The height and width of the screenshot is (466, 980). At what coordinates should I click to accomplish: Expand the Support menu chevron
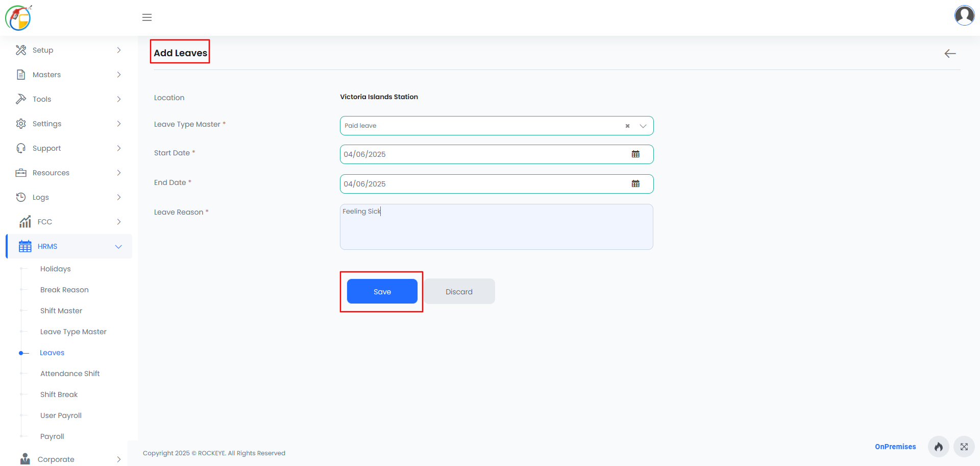tap(119, 148)
